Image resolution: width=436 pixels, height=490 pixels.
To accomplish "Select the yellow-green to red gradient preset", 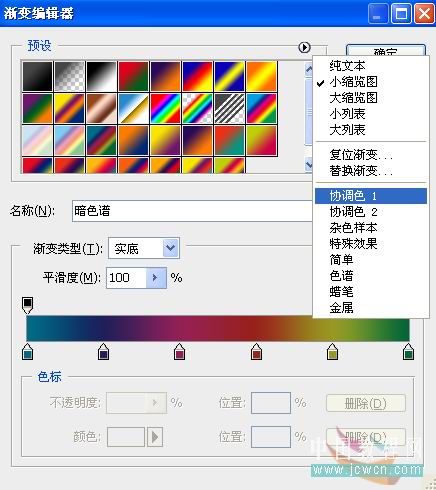I will pyautogui.click(x=262, y=140).
